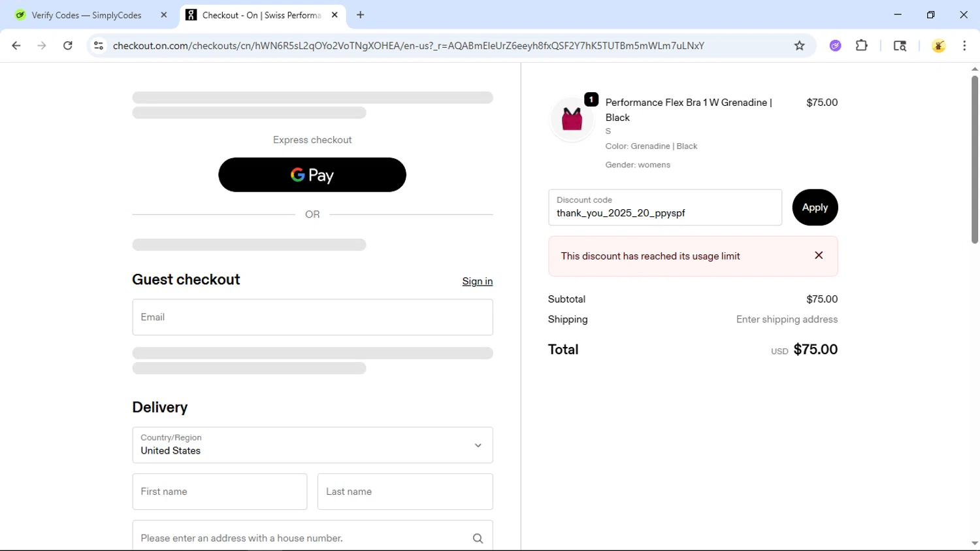
Task: Close the Verify Codes SimplyCodes tab
Action: click(164, 15)
